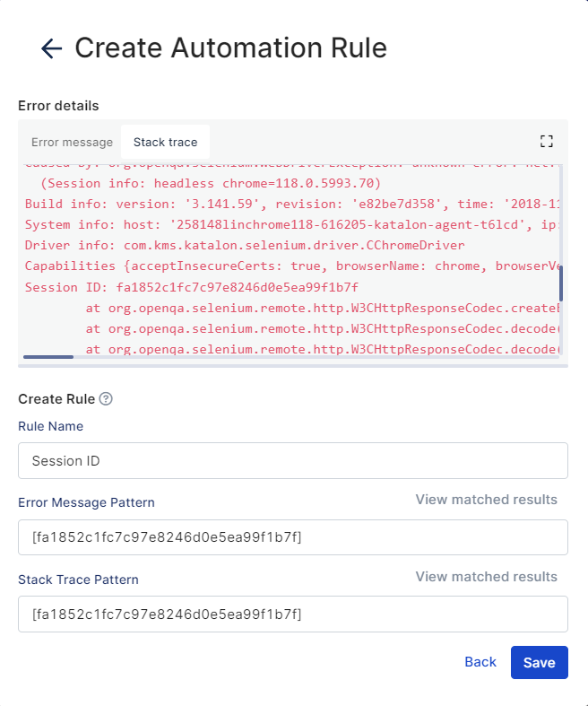Switch to the Error message tab
The image size is (588, 706).
pyautogui.click(x=72, y=142)
